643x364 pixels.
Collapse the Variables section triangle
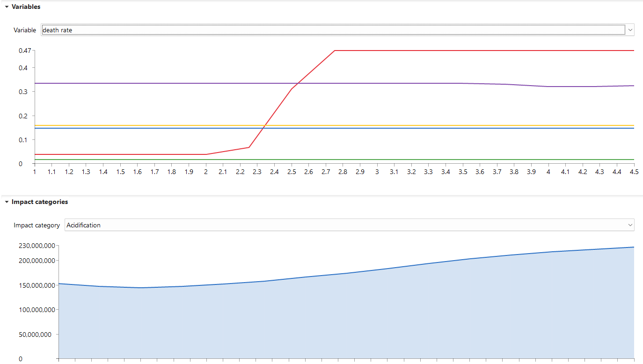[7, 7]
